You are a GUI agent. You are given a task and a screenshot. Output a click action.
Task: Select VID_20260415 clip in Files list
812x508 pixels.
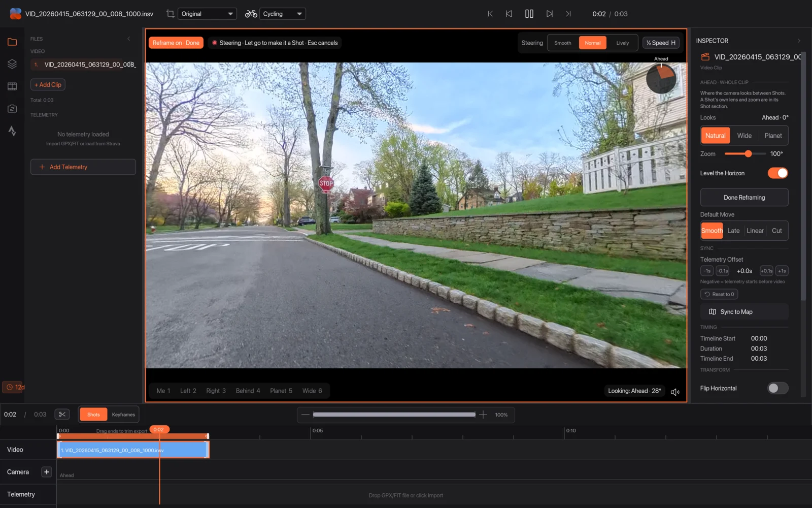[x=84, y=65]
